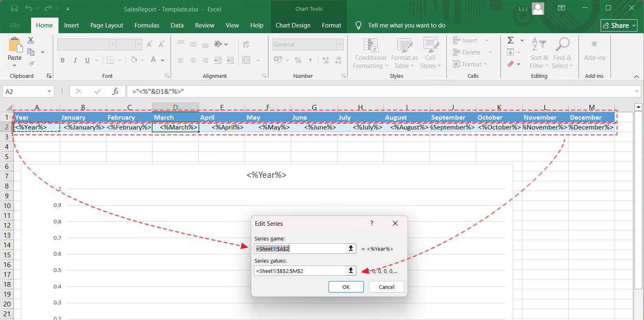This screenshot has height=320, width=644.
Task: Click the Format Painter brush icon
Action: 31,64
